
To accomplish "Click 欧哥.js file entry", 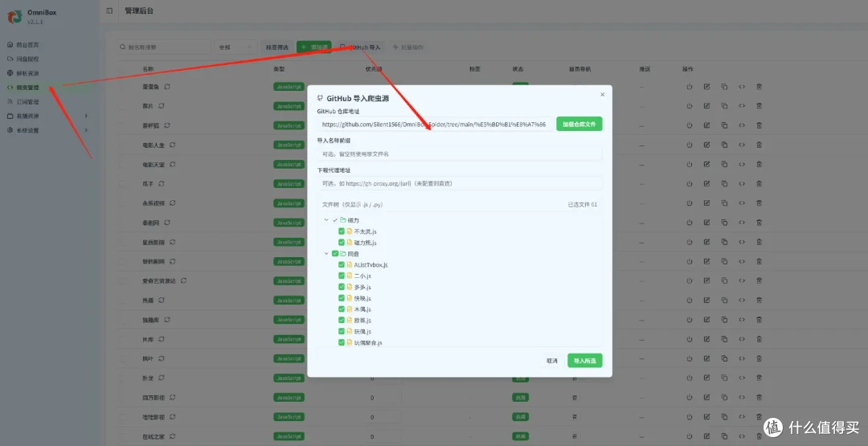I will point(362,321).
